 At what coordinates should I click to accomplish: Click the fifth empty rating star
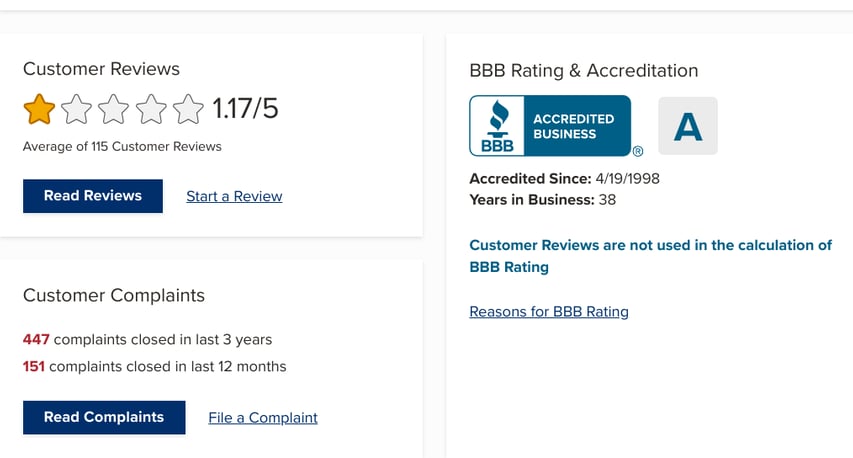187,109
